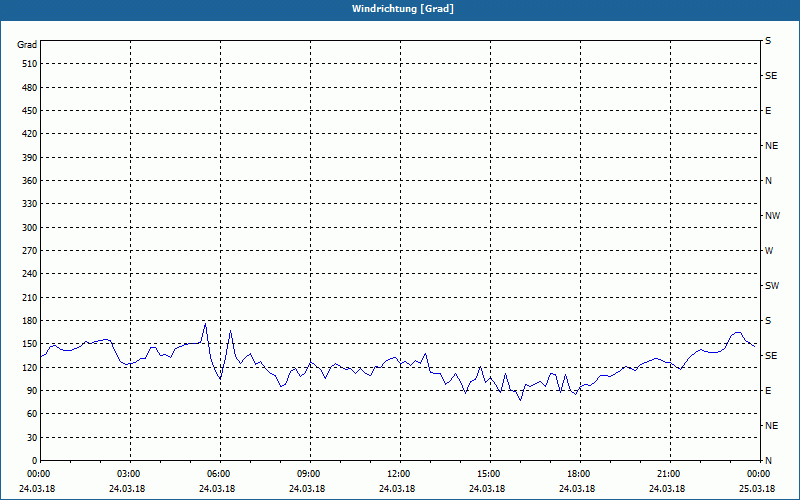Select the 24.03.18 date under 12:00
This screenshot has height=500, width=800.
397,489
